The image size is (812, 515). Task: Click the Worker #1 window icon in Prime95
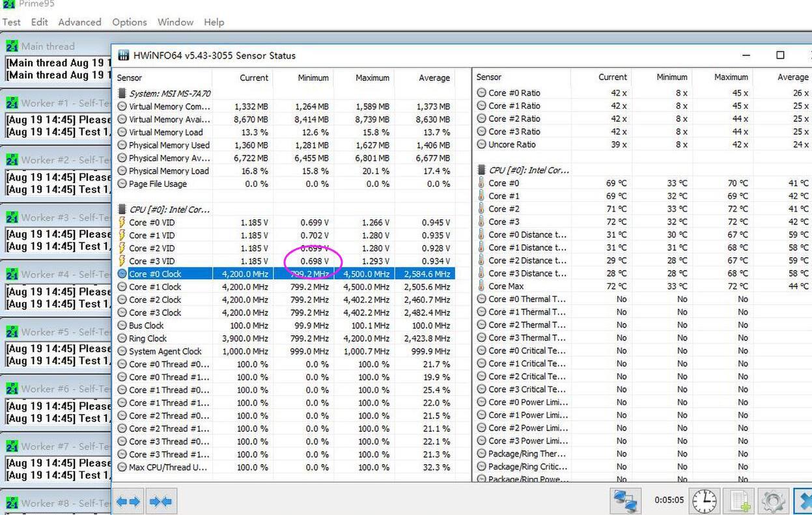tap(12, 103)
